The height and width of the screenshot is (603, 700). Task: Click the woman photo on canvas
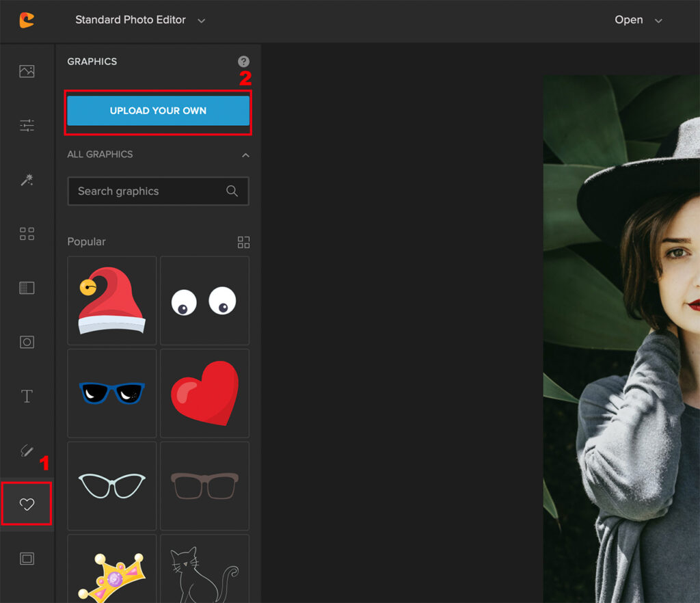point(621,339)
